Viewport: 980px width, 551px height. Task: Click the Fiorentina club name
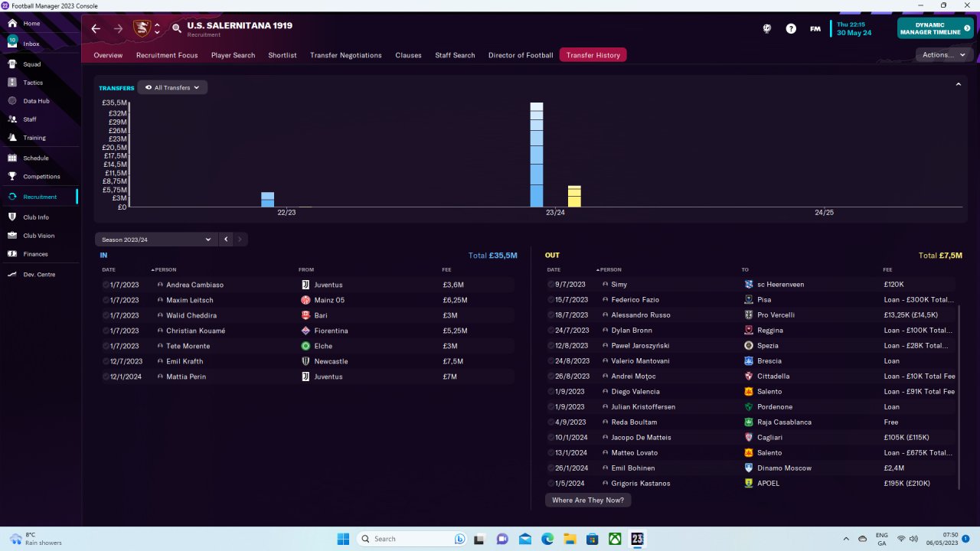click(331, 331)
